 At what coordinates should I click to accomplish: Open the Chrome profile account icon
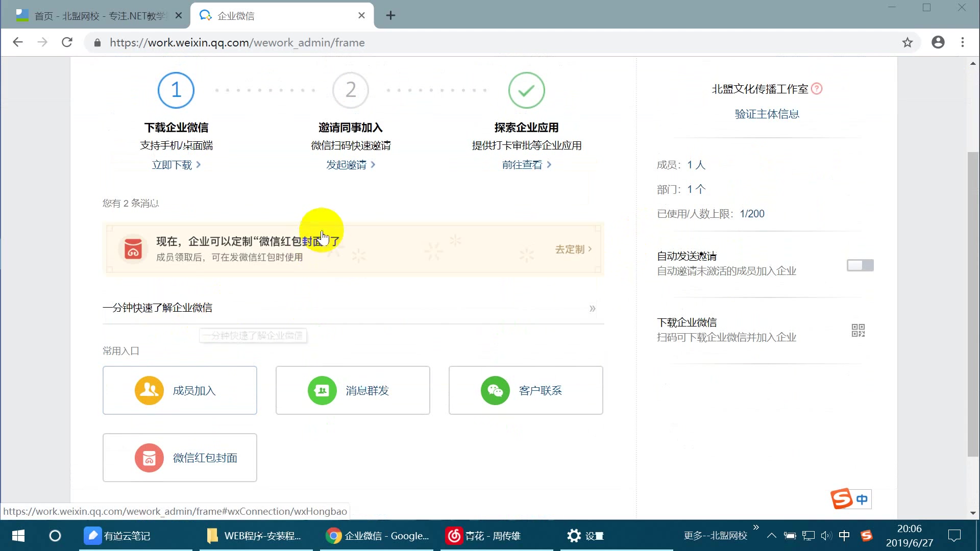pyautogui.click(x=938, y=42)
